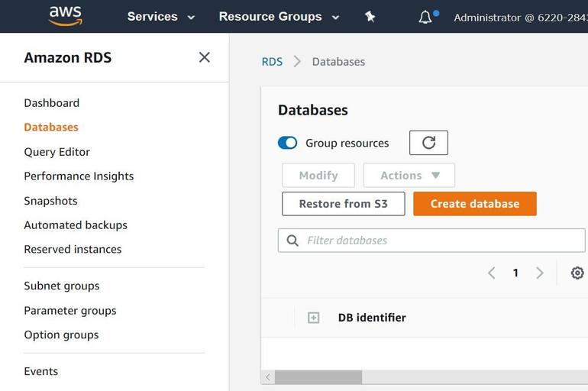Go to previous page arrow
This screenshot has height=391, width=588.
(492, 273)
